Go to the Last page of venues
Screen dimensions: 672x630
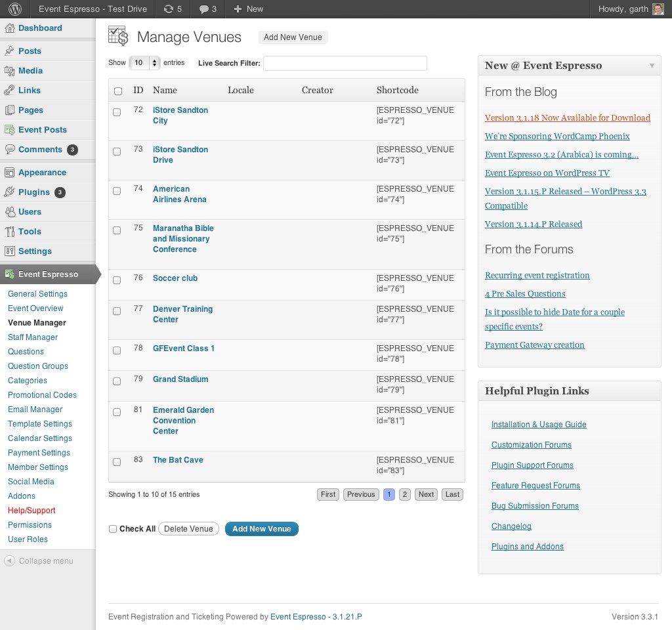click(452, 495)
